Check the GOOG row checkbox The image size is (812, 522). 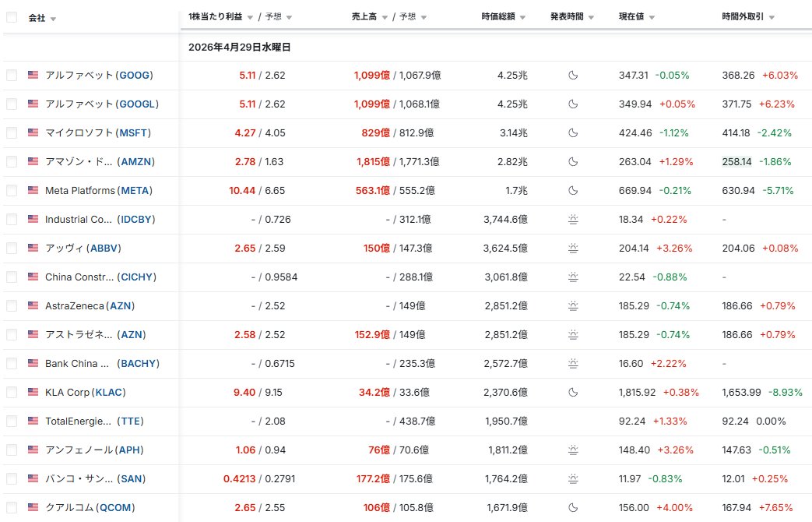12,75
